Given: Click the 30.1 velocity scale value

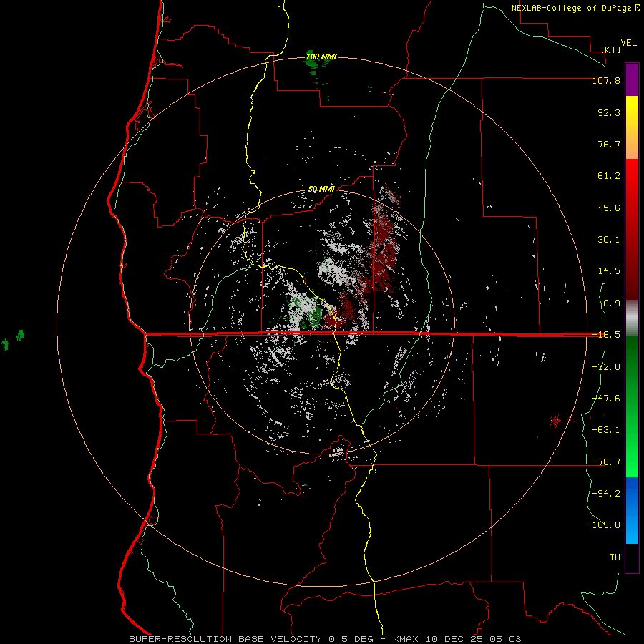Looking at the screenshot, I should (609, 240).
